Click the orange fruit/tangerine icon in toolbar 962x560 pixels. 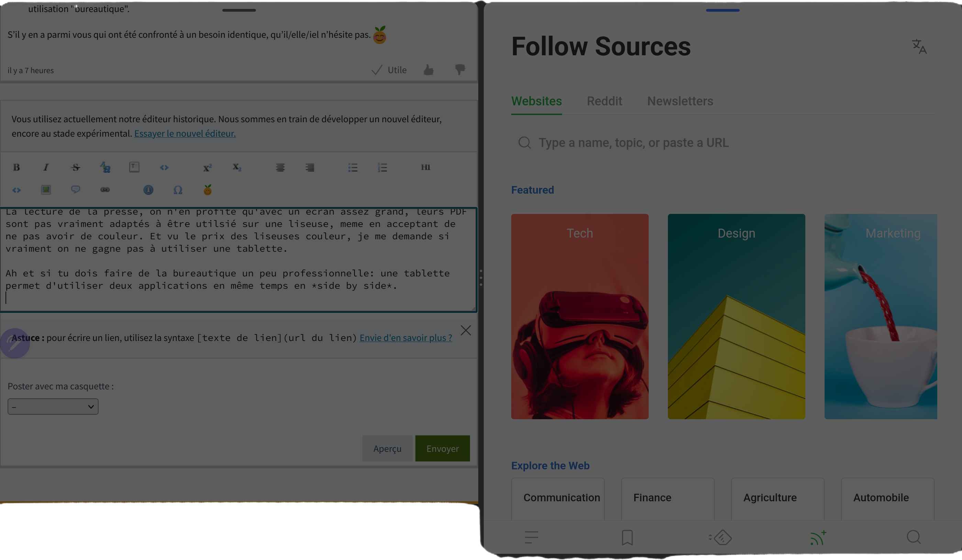click(208, 189)
